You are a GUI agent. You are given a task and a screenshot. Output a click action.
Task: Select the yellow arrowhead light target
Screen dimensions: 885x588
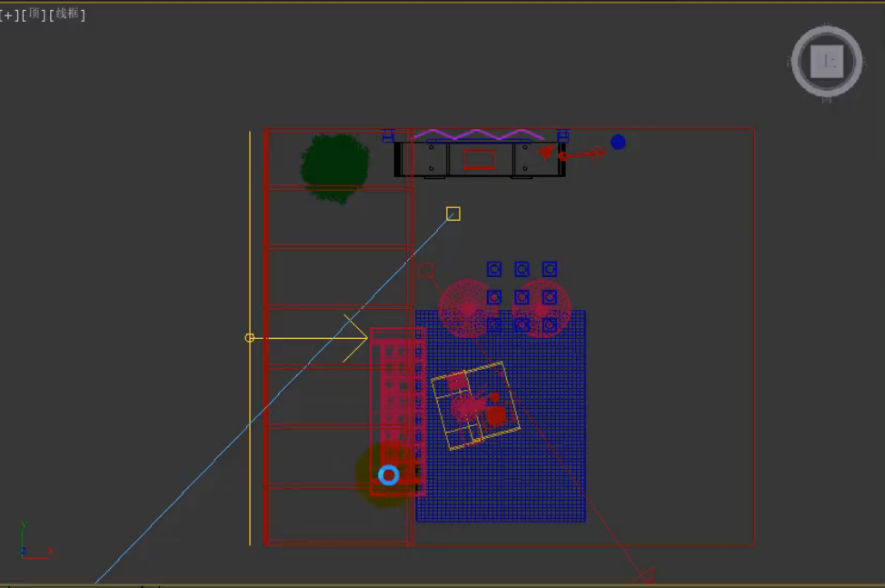tap(356, 337)
